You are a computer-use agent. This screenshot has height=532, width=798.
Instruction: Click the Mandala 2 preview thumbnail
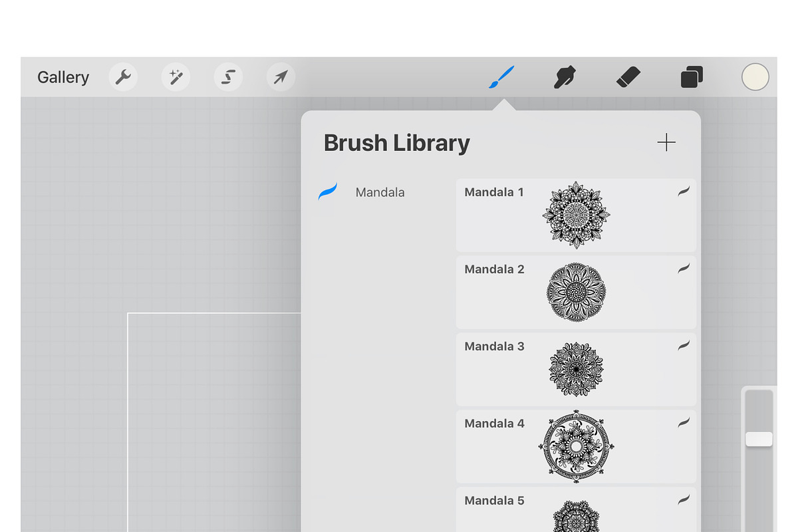pos(576,292)
